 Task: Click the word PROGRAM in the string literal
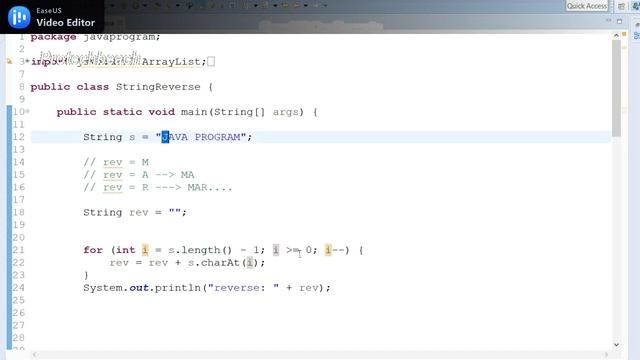pos(217,137)
